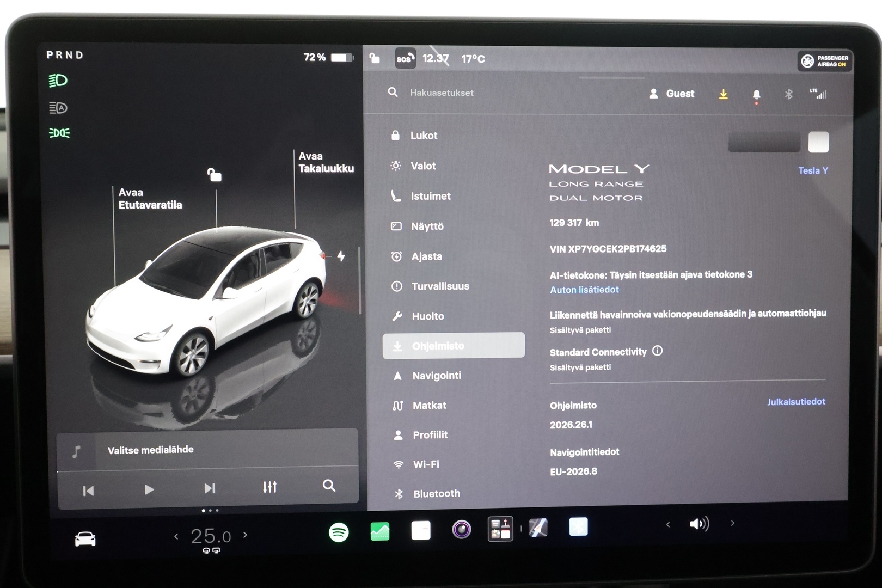Tap Avaa Takaluukku to open trunk
The image size is (882, 588).
326,162
